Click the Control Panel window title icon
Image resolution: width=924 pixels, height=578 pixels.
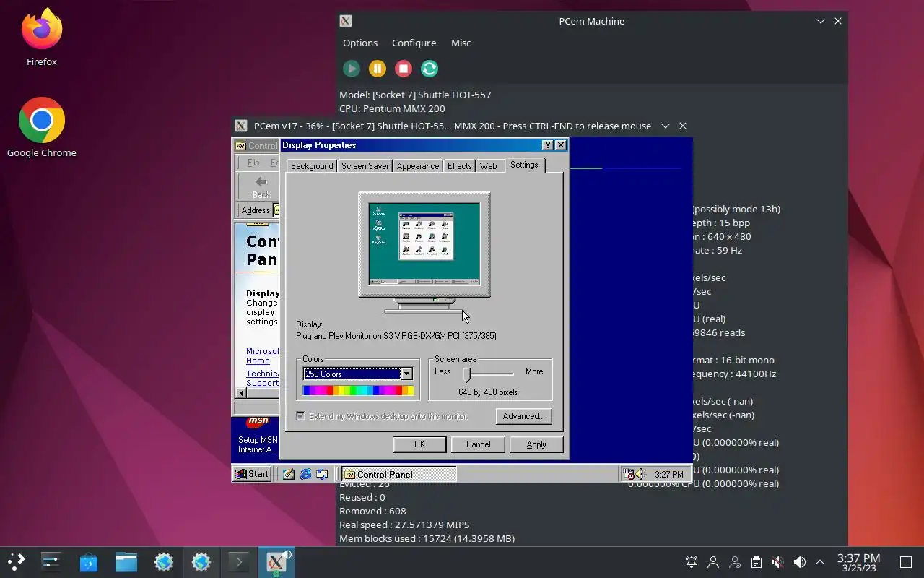[241, 145]
